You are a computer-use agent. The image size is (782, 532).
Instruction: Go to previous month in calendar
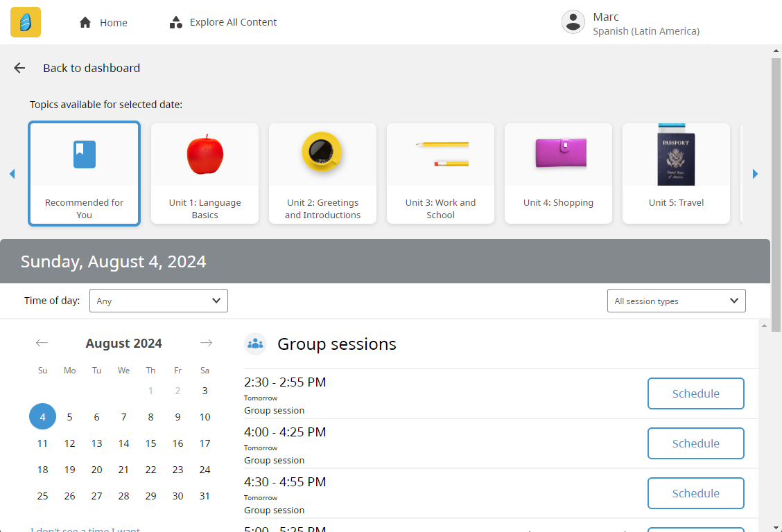42,343
